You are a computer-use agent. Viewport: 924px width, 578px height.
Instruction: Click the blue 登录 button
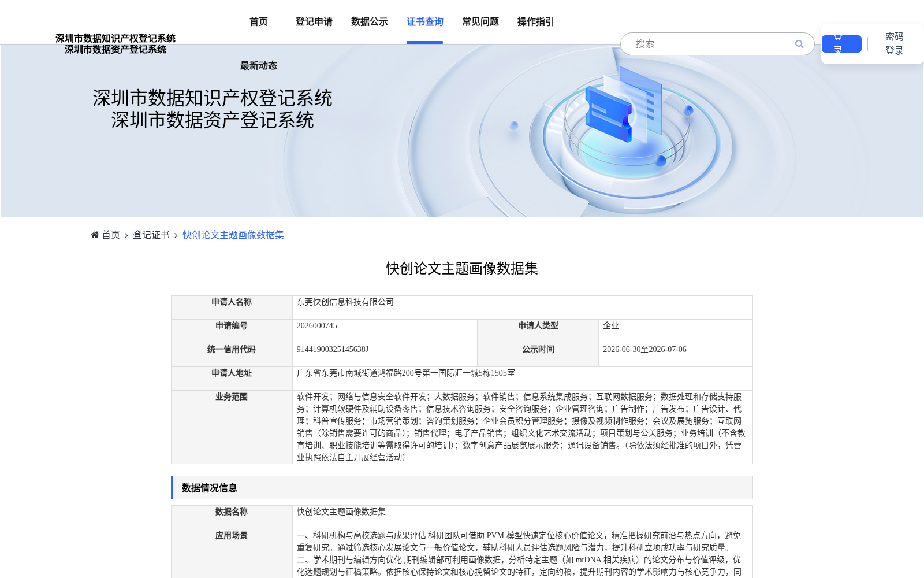[x=841, y=44]
